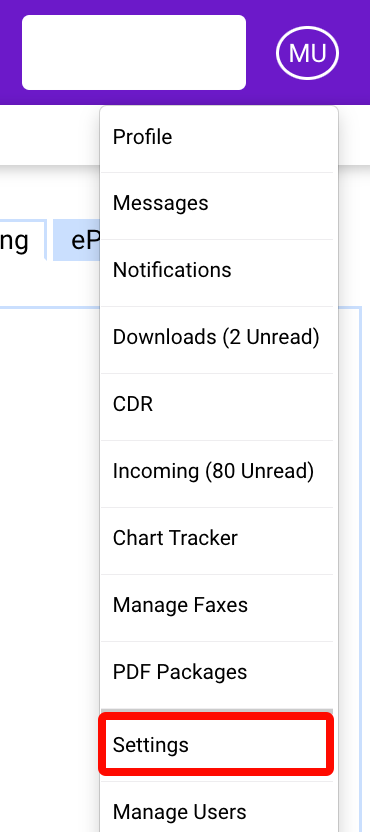
Task: Open the Profile menu entry
Action: [217, 137]
